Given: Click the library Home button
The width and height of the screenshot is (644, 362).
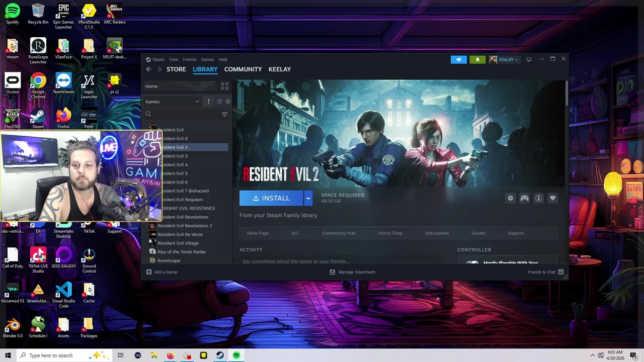Looking at the screenshot, I should (x=180, y=86).
